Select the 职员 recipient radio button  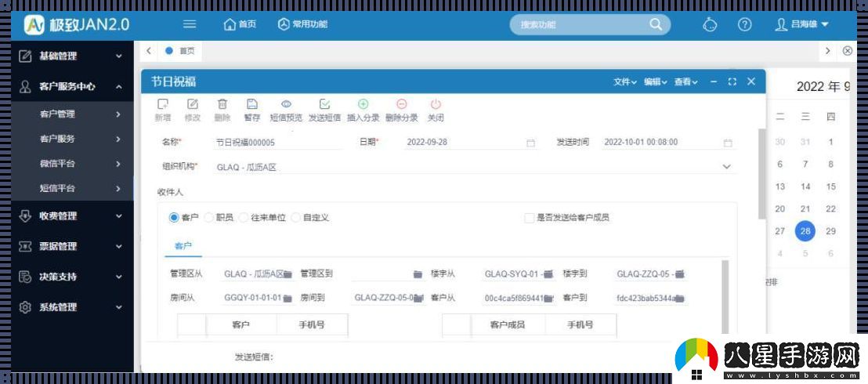click(208, 218)
